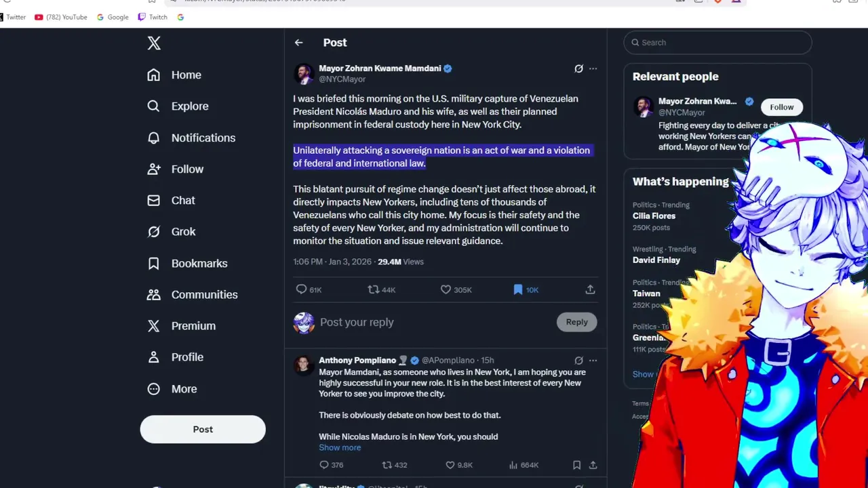Follow Mayor Zohran Kwame Mamdani
This screenshot has height=488, width=868.
[x=781, y=107]
